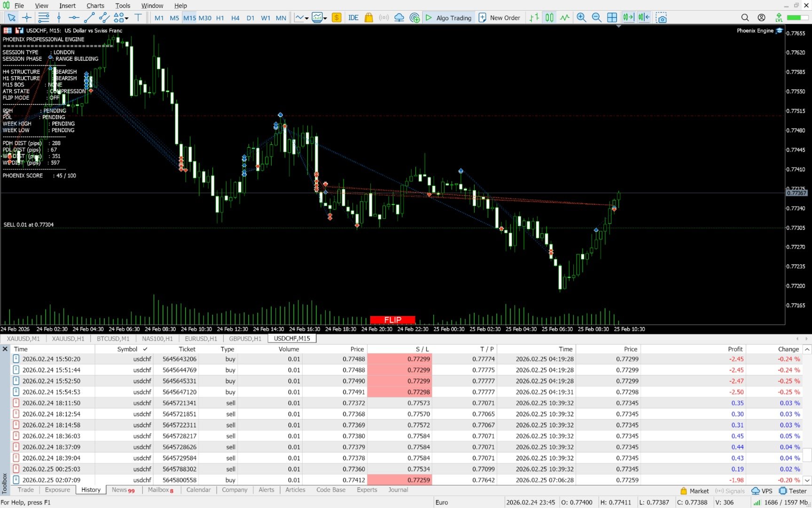Open the signals radio icon in toolbar
812x508 pixels.
(384, 18)
